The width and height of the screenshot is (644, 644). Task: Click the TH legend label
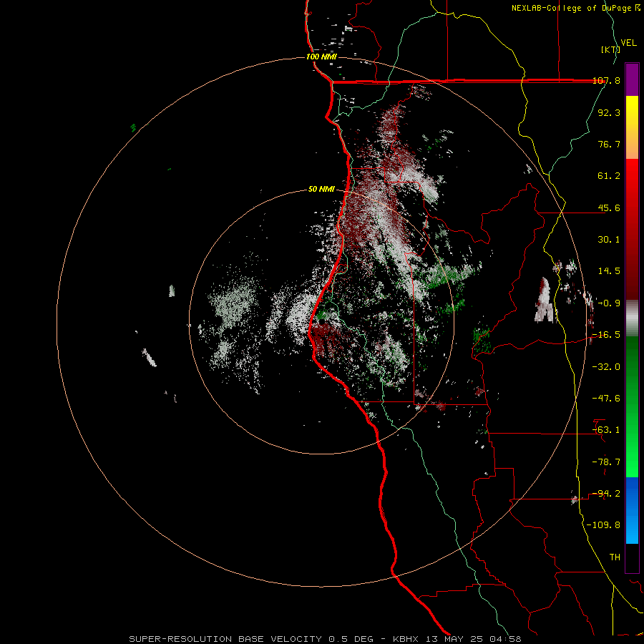pyautogui.click(x=615, y=557)
